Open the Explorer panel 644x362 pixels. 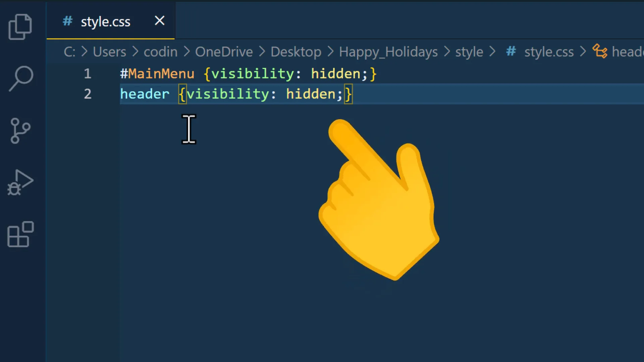pos(20,26)
